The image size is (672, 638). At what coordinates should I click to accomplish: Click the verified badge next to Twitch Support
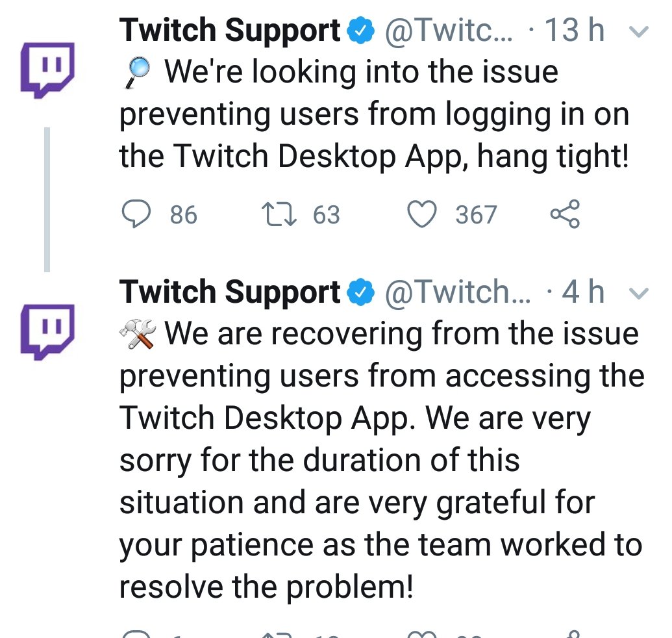(360, 29)
